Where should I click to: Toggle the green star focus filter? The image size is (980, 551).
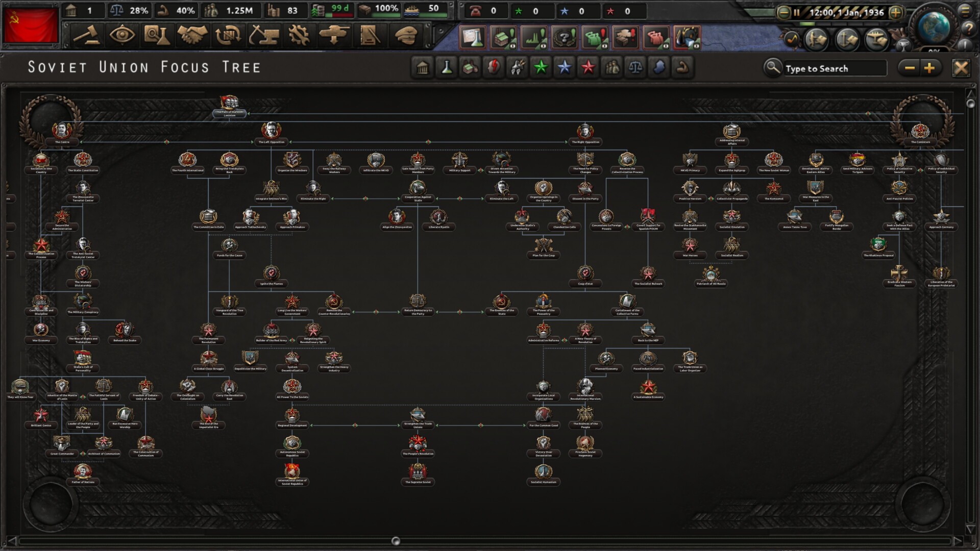pos(541,67)
